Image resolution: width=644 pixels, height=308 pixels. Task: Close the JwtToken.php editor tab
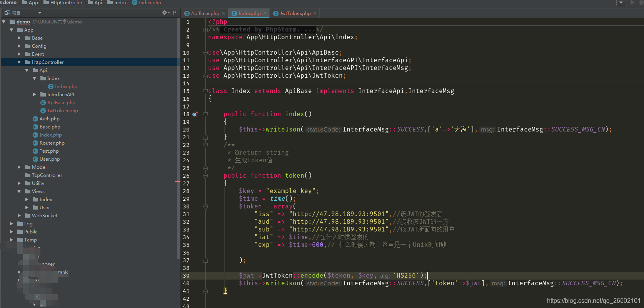[315, 13]
